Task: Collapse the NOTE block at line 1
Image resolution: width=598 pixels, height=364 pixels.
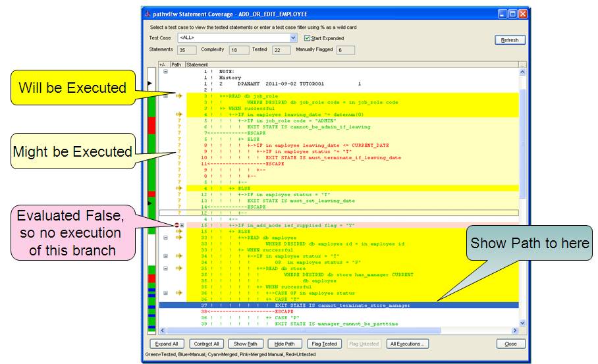Action: pos(165,72)
